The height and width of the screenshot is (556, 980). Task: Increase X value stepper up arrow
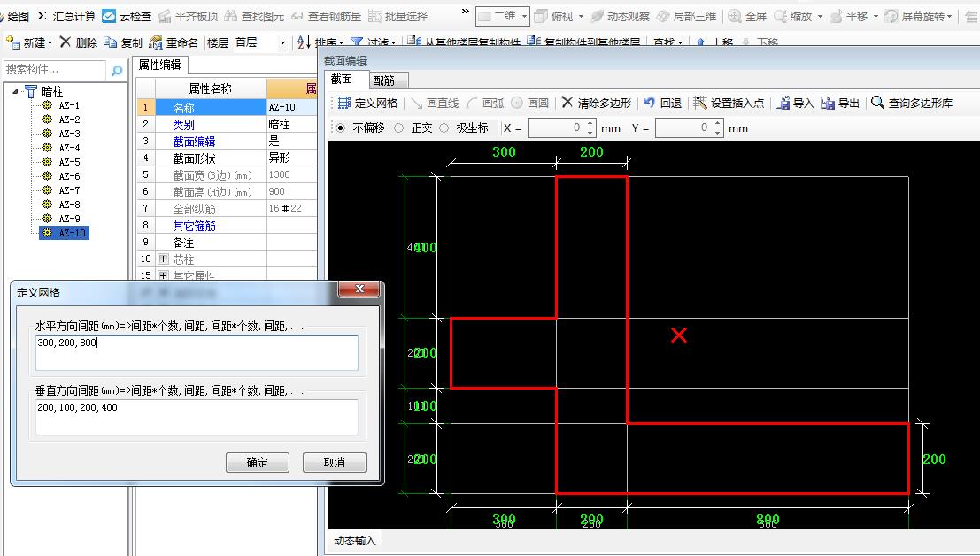(x=590, y=124)
